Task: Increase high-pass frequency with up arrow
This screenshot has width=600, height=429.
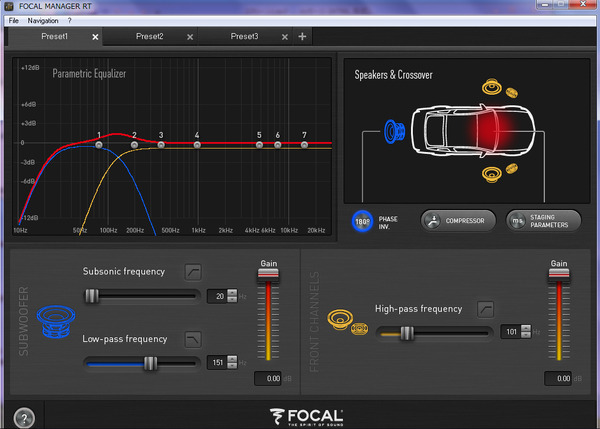Action: (x=526, y=328)
